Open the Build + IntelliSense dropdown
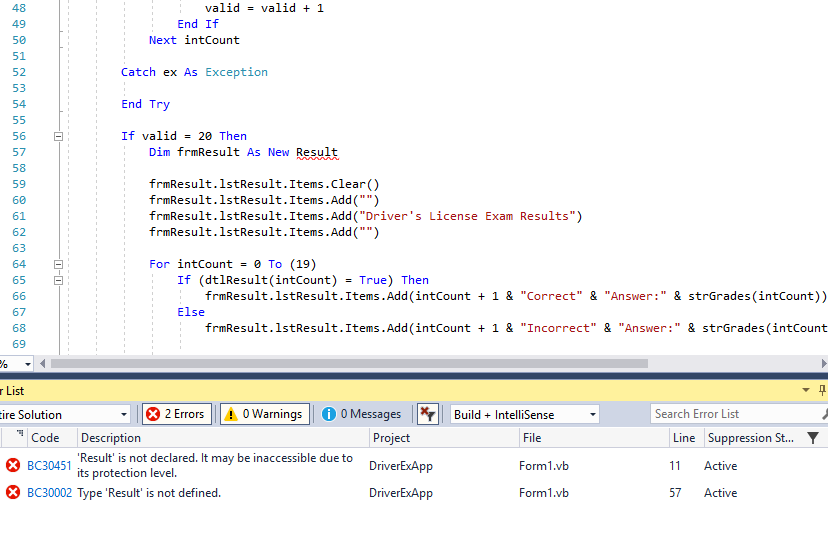The height and width of the screenshot is (541, 828). coord(525,414)
